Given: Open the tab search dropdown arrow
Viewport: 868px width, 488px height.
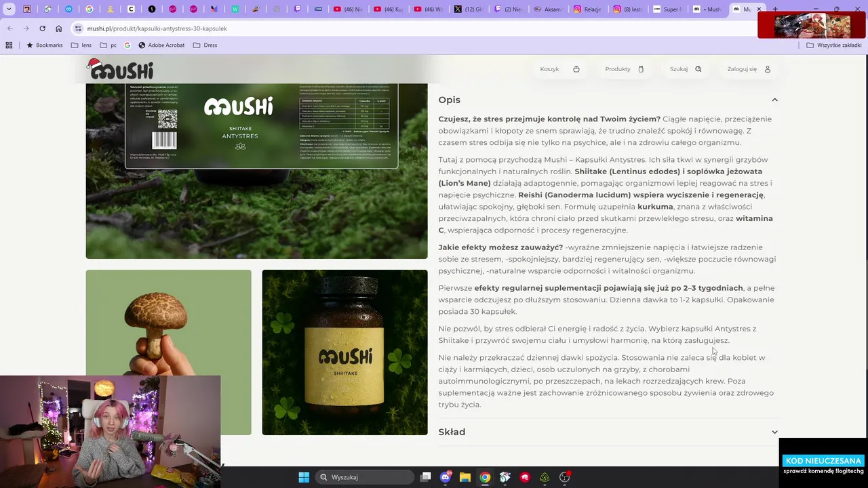Looking at the screenshot, I should [9, 9].
